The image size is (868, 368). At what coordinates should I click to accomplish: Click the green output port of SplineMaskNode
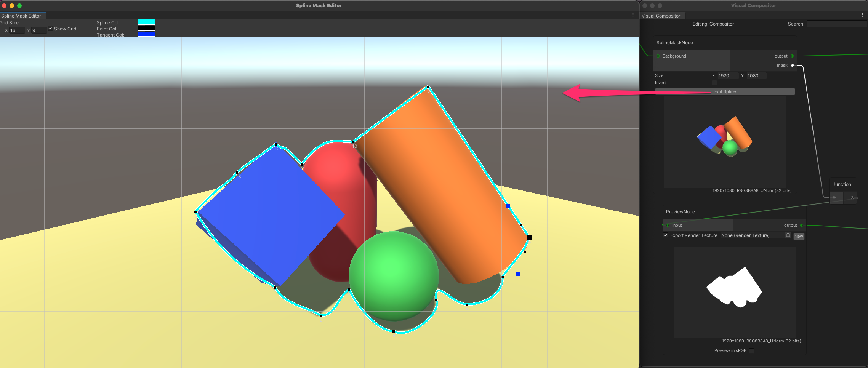point(792,56)
